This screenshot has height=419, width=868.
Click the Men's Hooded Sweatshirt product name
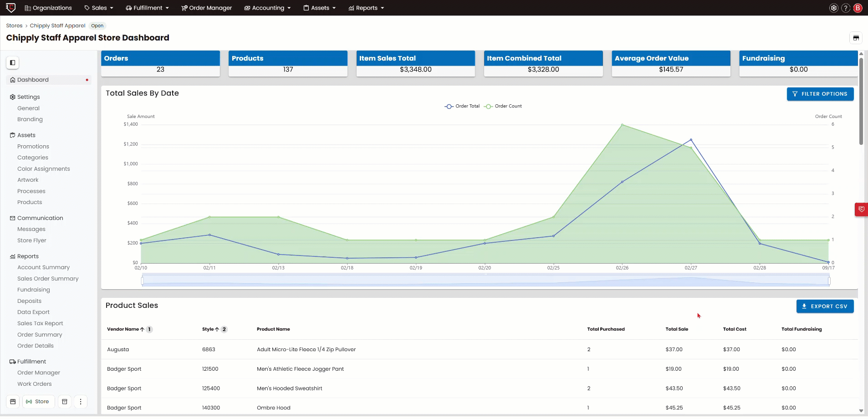[x=290, y=388]
